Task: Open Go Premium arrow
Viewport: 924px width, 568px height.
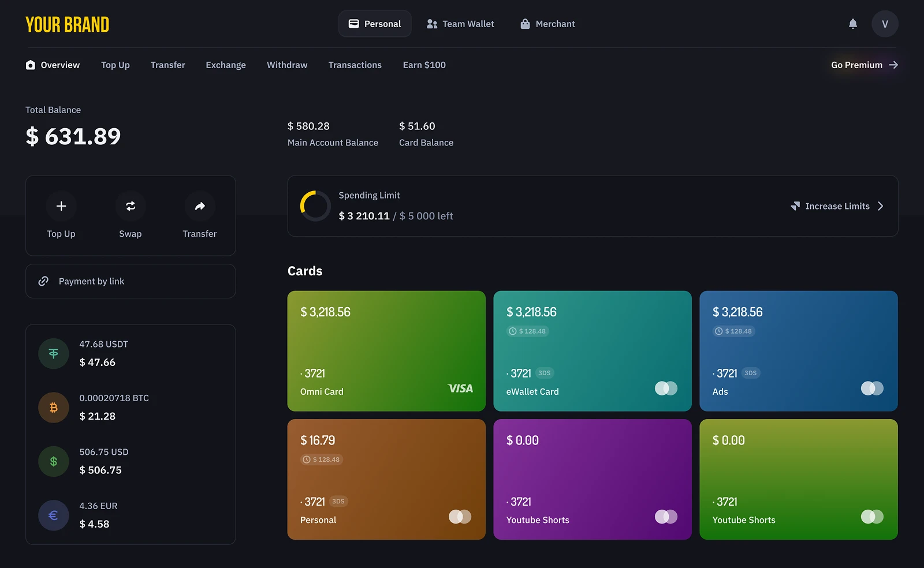Action: tap(893, 65)
